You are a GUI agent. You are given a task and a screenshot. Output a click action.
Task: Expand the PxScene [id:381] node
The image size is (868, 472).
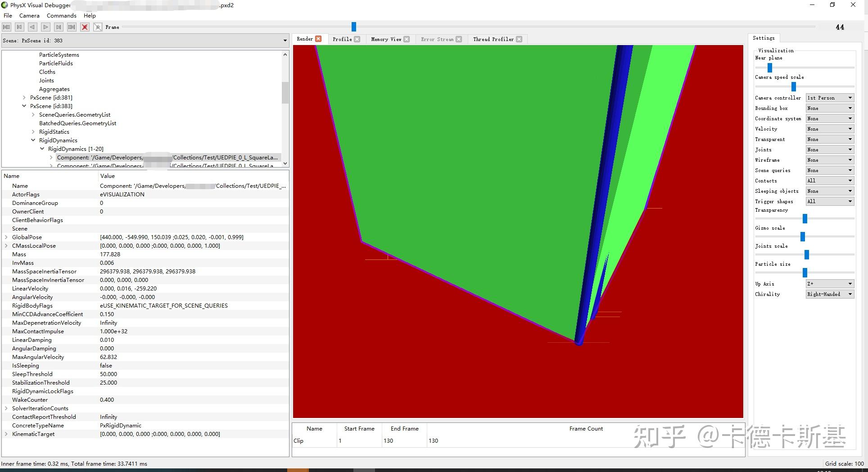(x=24, y=98)
